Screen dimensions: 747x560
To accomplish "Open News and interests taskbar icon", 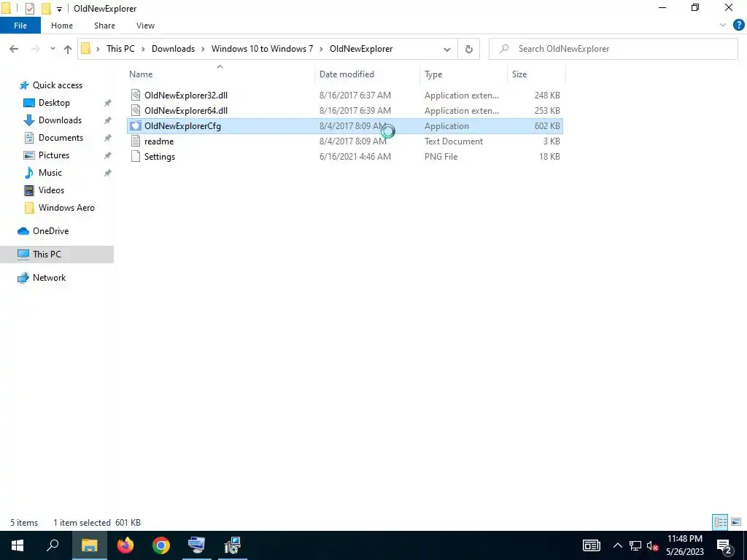I will [591, 545].
